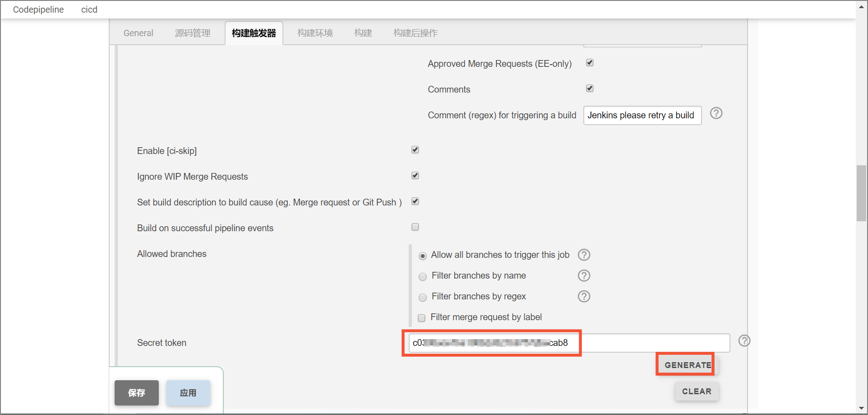The width and height of the screenshot is (868, 415).
Task: Show help for Allow all branches option
Action: [x=584, y=255]
